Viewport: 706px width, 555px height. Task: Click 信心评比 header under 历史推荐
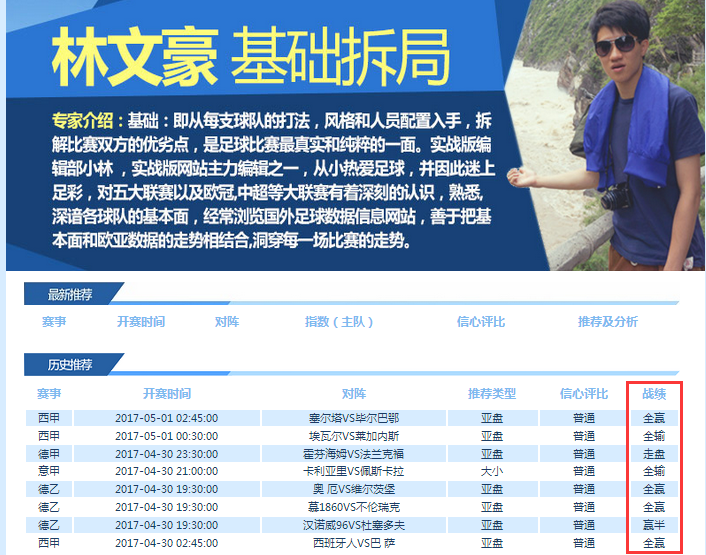(x=584, y=393)
